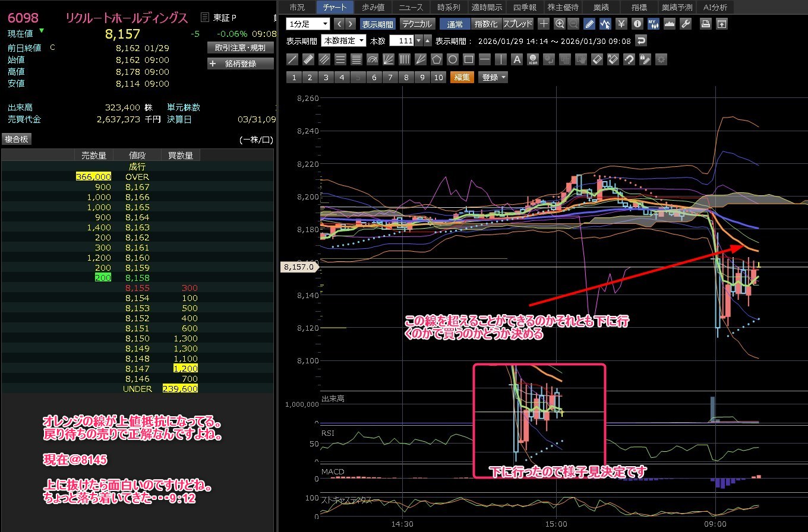Viewport: 808px width, 532px height.
Task: Switch chart to 指数化 mode
Action: coord(486,24)
